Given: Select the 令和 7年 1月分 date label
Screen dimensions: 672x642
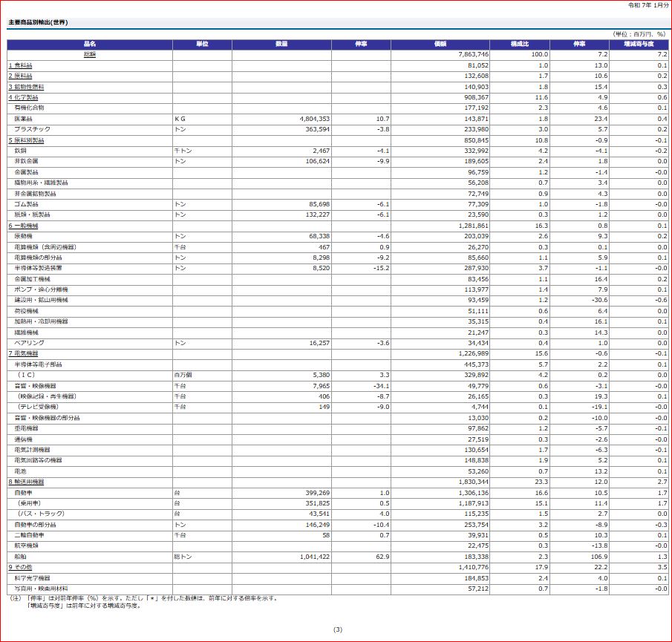Looking at the screenshot, I should point(648,5).
